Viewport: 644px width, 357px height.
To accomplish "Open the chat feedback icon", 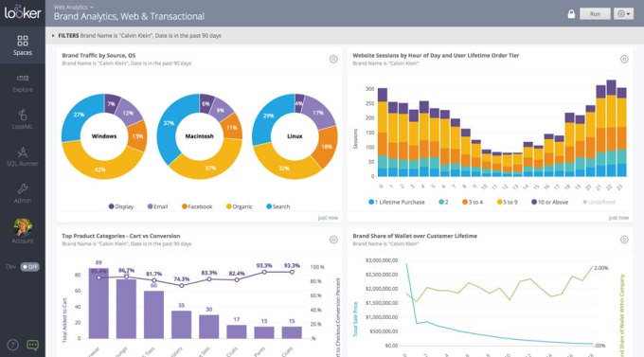I will tap(32, 345).
